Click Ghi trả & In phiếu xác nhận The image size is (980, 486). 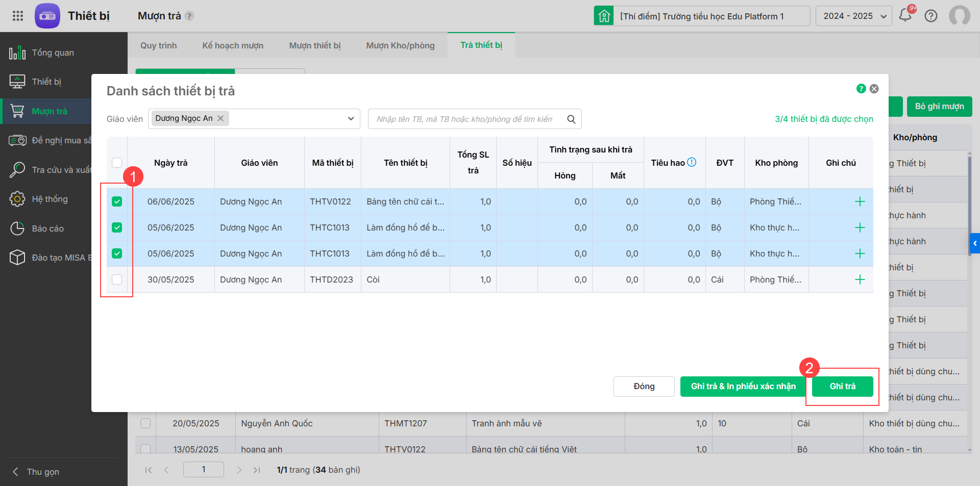coord(743,386)
